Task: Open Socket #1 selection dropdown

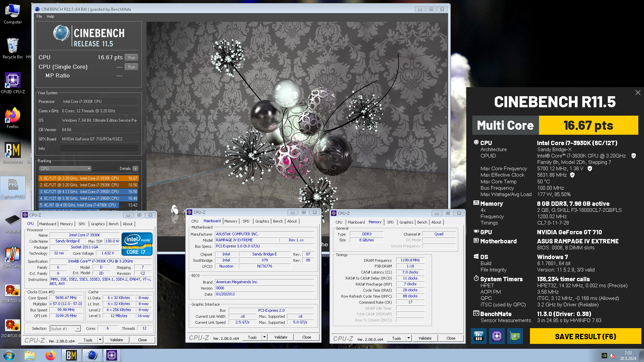Action: point(65,328)
